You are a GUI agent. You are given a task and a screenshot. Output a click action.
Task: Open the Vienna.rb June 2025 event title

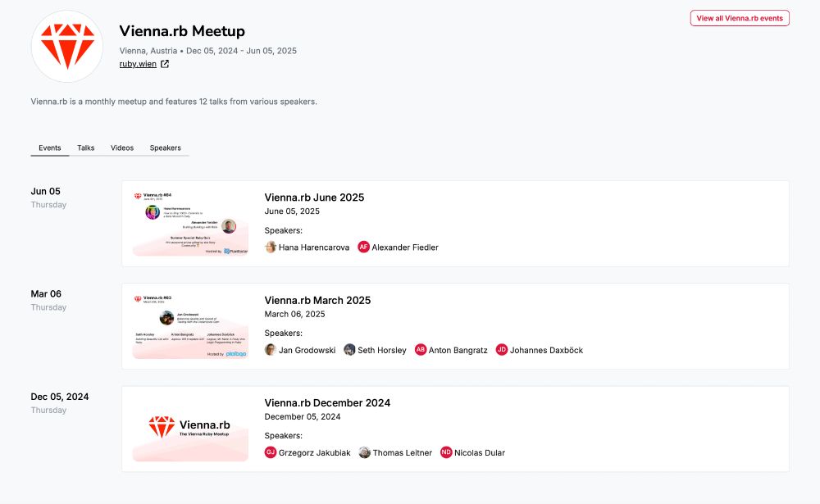click(x=314, y=198)
